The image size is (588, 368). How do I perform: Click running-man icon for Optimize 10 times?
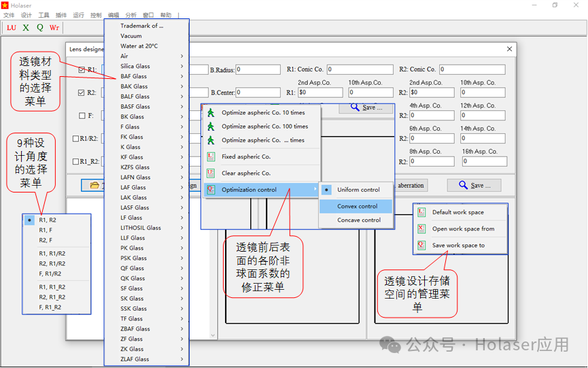pos(211,112)
